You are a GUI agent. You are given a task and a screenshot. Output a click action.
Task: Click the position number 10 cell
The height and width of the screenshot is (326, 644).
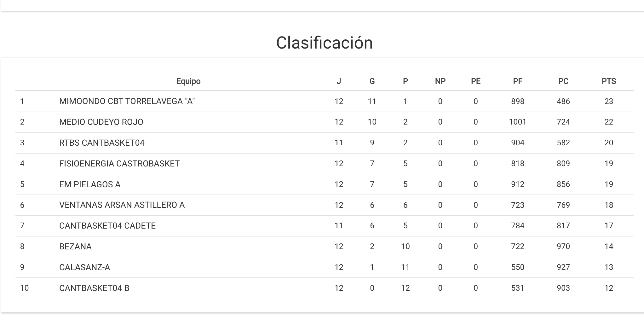tap(24, 288)
